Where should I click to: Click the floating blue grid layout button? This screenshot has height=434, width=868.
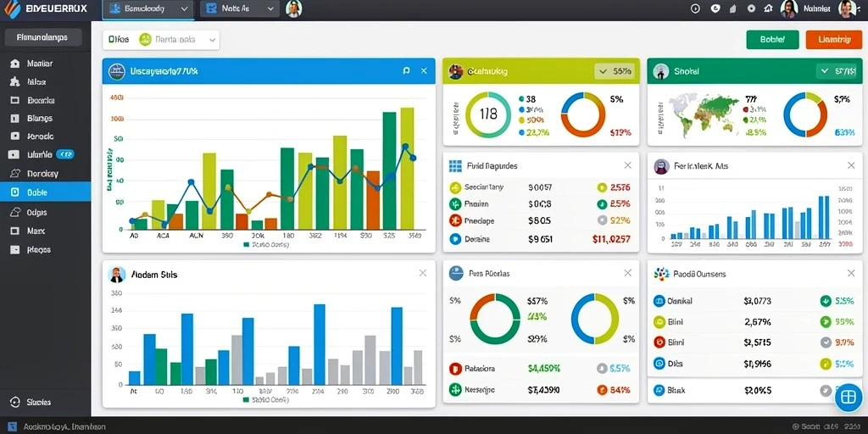tap(848, 397)
